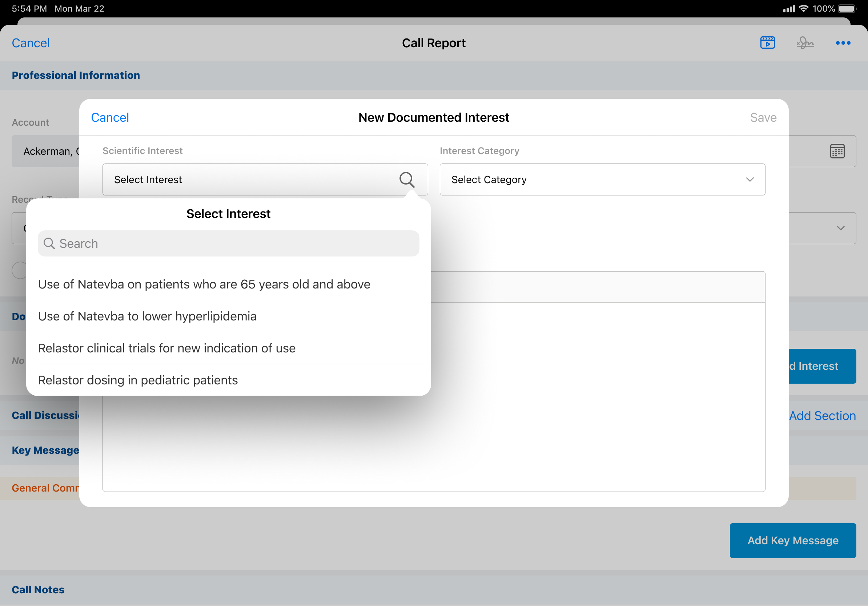Tap the magnifier in Select Interest field
Image resolution: width=868 pixels, height=606 pixels.
(407, 179)
